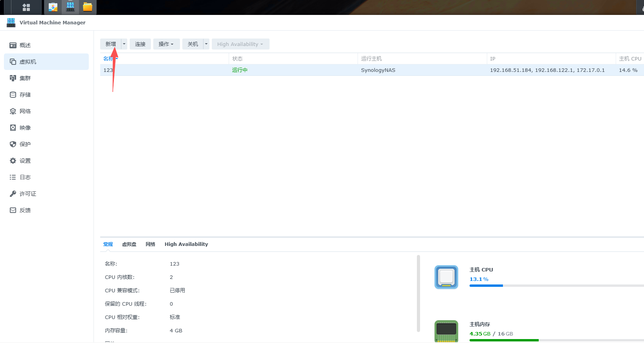Click the 已停用 CPU compatibility value
644x343 pixels.
tap(177, 290)
